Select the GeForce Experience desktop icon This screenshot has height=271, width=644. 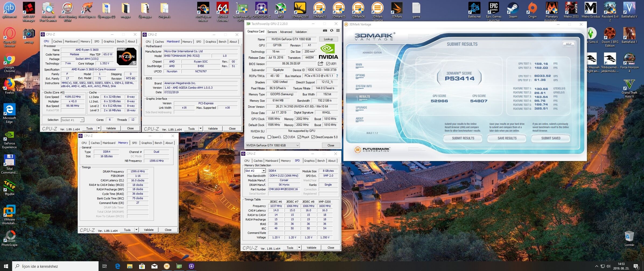9,140
